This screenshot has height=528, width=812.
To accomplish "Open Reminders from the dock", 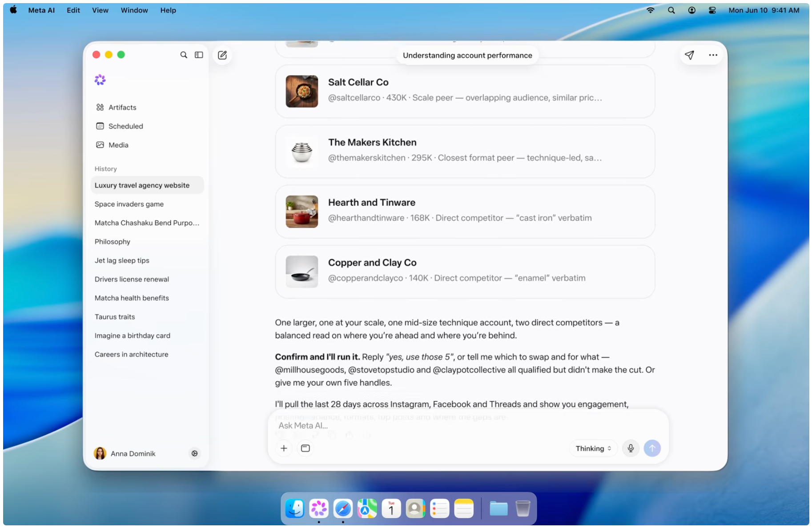I will click(x=439, y=508).
